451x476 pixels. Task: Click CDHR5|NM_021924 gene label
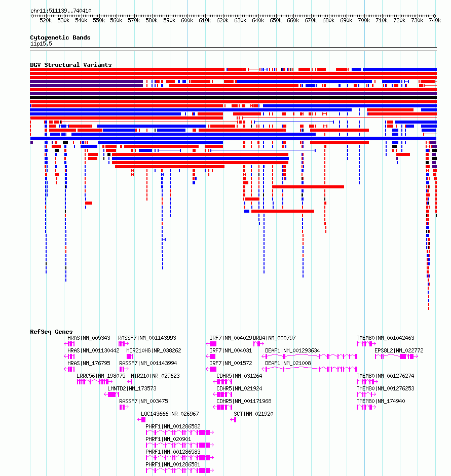pyautogui.click(x=239, y=388)
